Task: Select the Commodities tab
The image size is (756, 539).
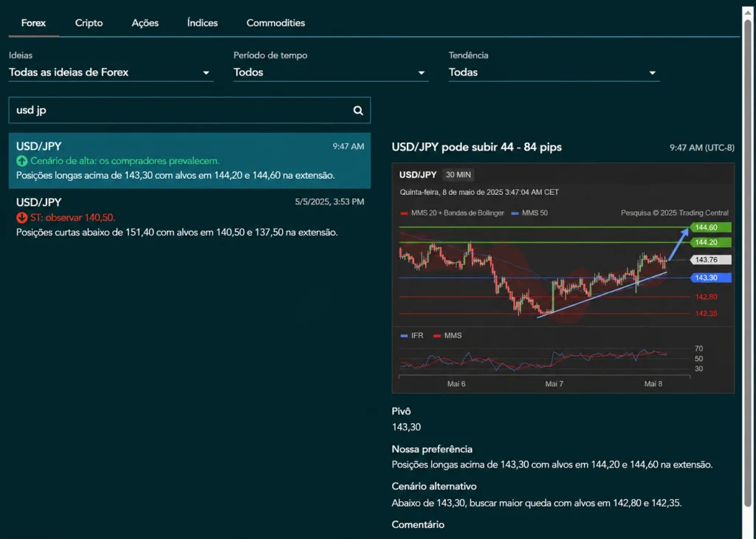Action: click(276, 23)
